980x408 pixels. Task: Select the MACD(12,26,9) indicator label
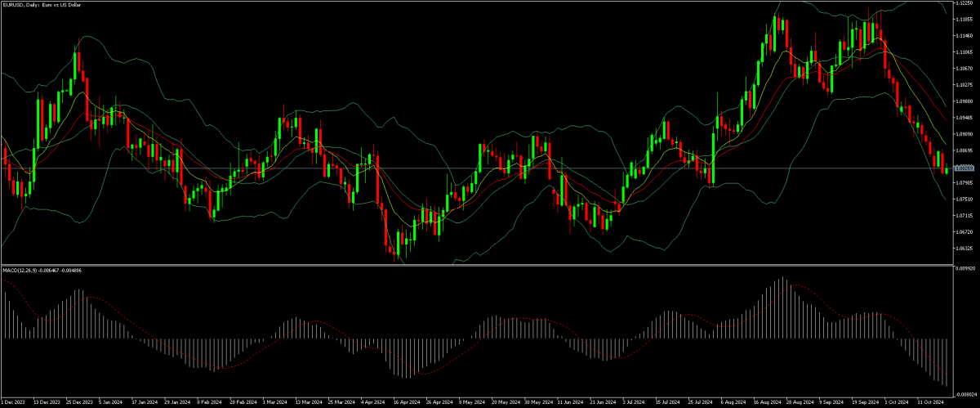46,269
